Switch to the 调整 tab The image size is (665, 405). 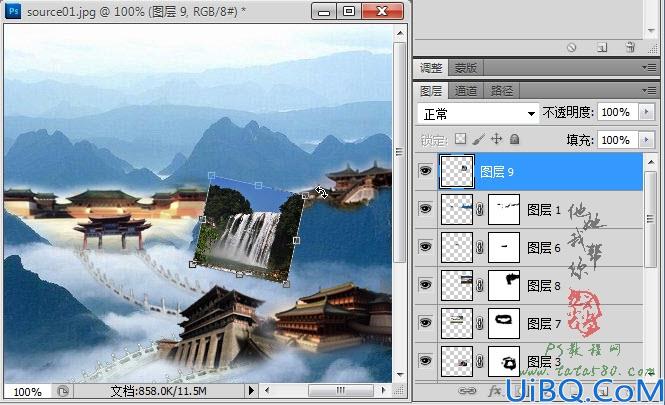coord(431,67)
